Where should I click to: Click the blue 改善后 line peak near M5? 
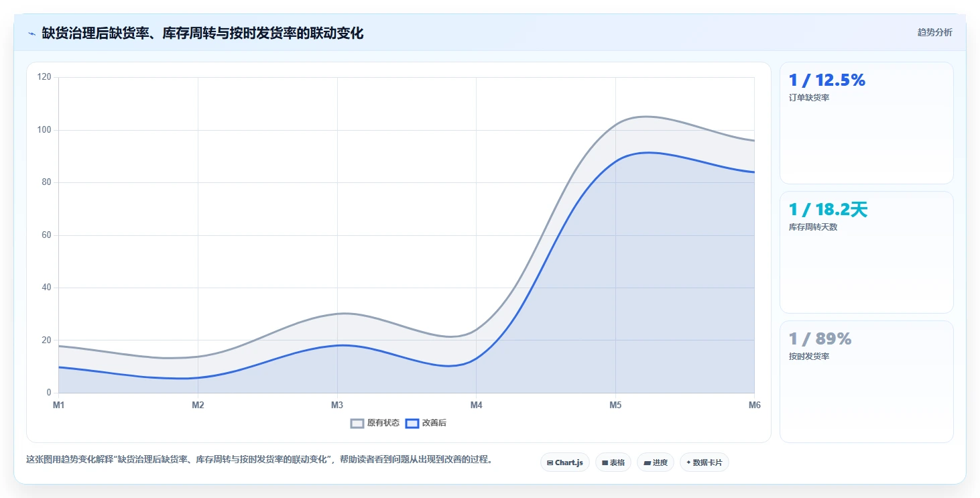(647, 152)
